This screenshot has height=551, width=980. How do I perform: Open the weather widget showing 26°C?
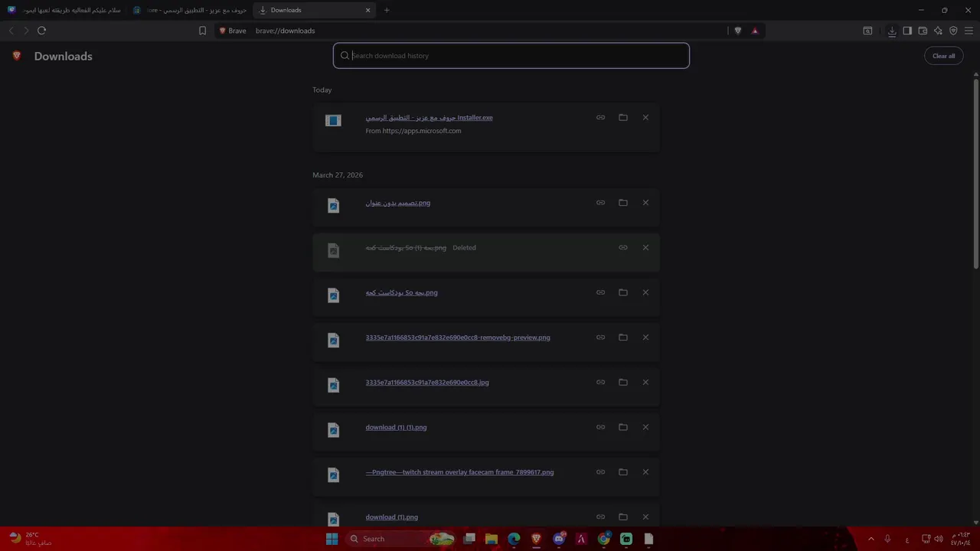(x=31, y=539)
